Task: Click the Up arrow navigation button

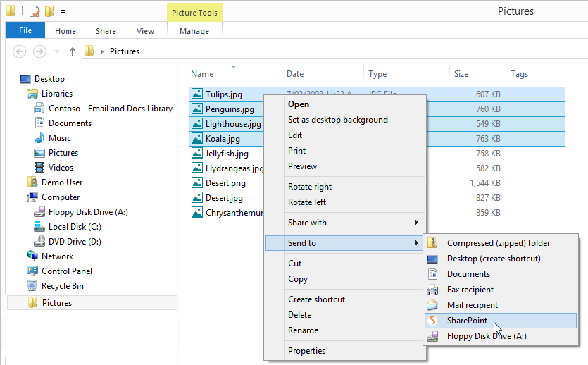Action: pyautogui.click(x=72, y=51)
